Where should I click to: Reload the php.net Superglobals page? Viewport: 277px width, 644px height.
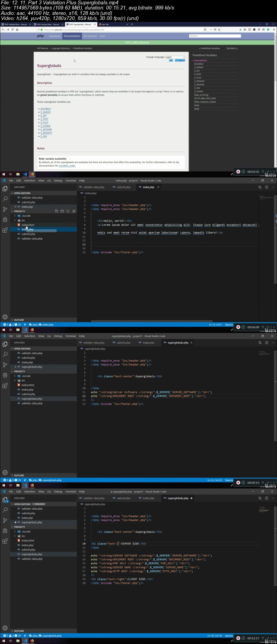pos(12,29)
